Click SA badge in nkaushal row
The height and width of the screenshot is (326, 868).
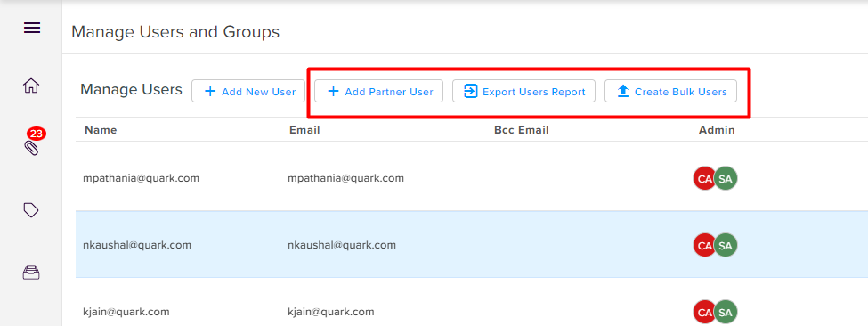click(x=726, y=245)
